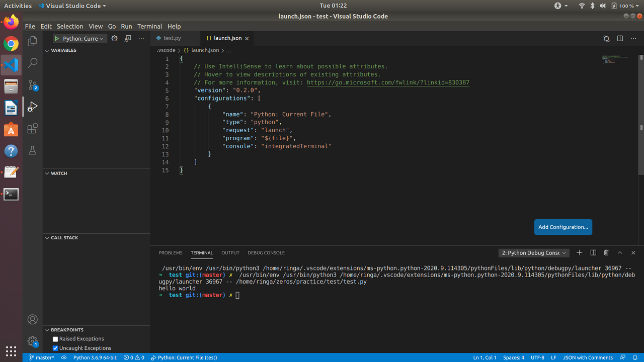Click Python 3.6.9 64-bit interpreter in status bar
Viewport: 644px width, 362px height.
point(95,357)
